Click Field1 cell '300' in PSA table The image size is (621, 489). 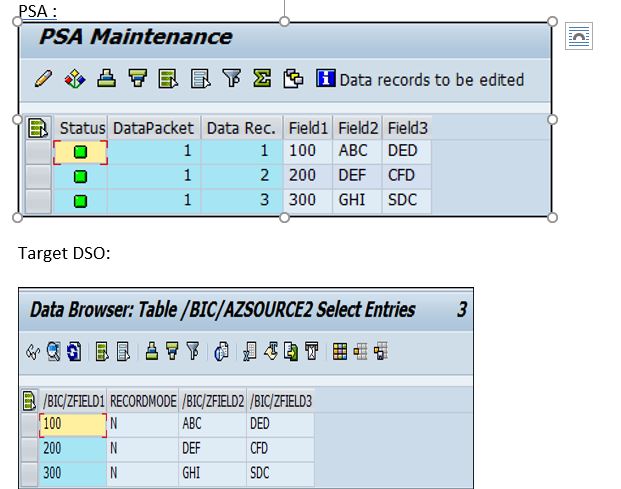point(308,200)
